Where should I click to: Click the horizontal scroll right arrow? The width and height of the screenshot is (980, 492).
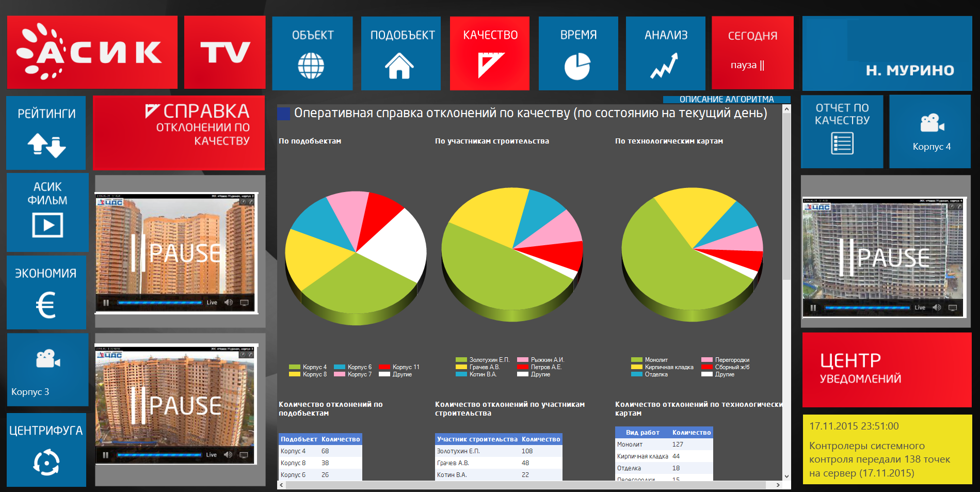778,485
